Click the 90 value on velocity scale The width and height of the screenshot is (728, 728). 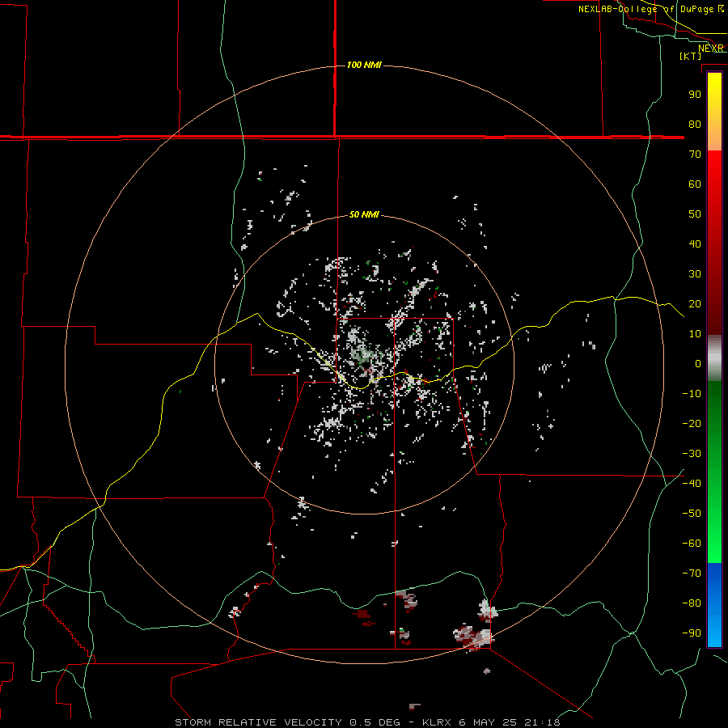pos(695,95)
